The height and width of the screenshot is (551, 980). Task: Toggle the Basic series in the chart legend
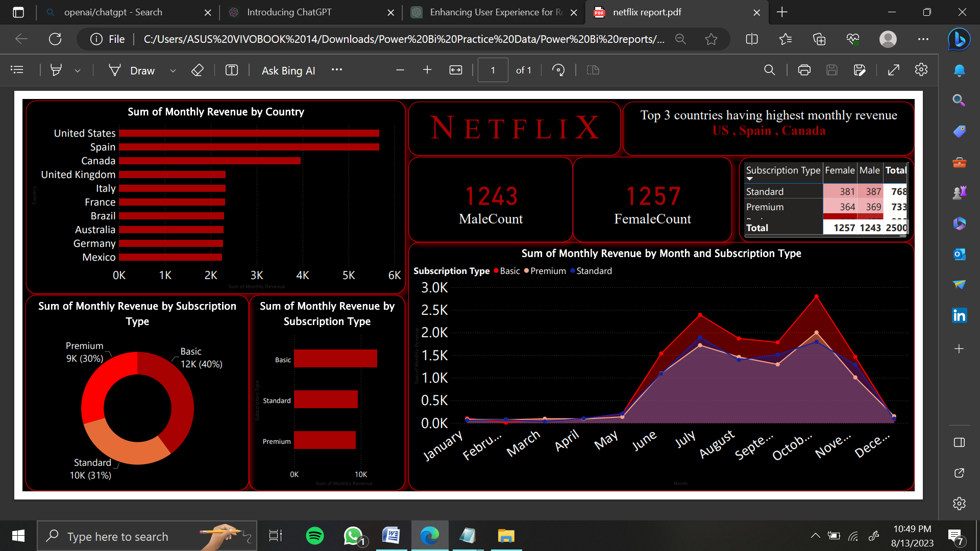pos(507,271)
